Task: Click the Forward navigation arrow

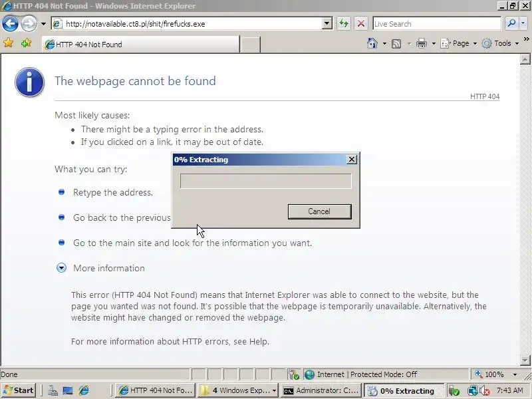Action: (x=29, y=24)
